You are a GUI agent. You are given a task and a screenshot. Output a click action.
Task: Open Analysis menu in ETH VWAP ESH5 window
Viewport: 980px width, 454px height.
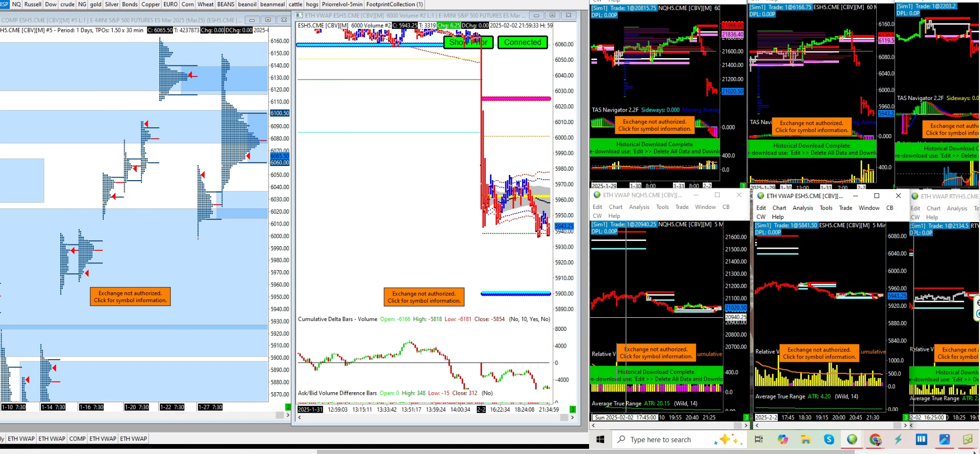point(803,208)
